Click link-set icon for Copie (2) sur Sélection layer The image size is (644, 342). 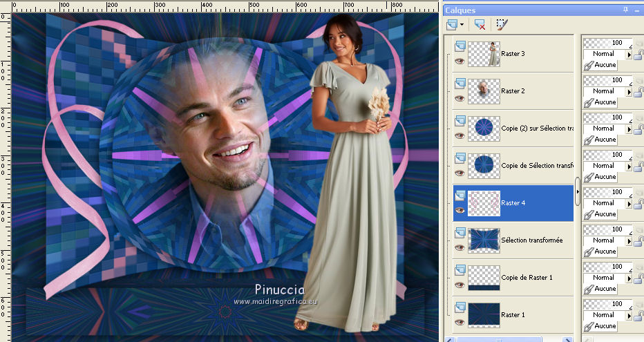(589, 140)
